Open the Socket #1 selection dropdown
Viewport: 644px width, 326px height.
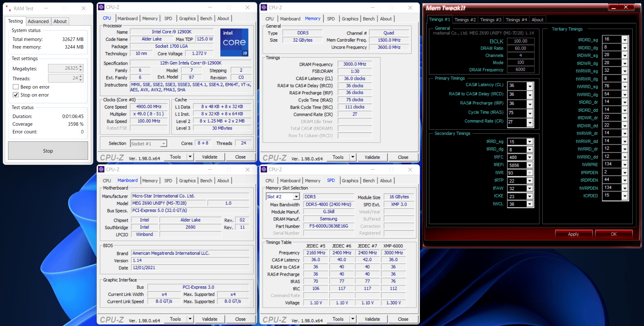164,144
